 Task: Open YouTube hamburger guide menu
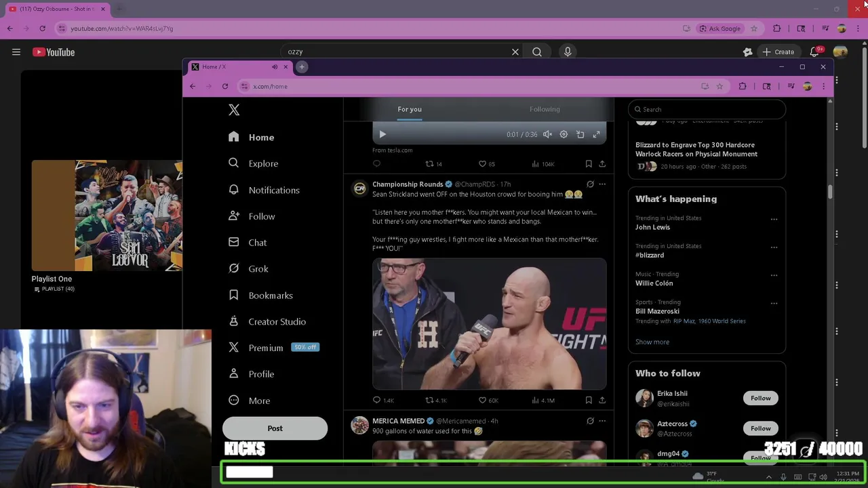[16, 52]
